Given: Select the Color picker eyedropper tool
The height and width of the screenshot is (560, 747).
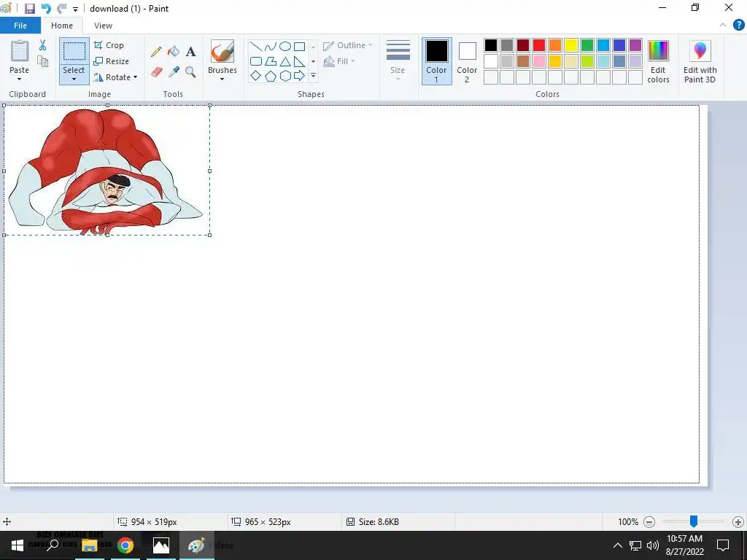Looking at the screenshot, I should pyautogui.click(x=174, y=72).
